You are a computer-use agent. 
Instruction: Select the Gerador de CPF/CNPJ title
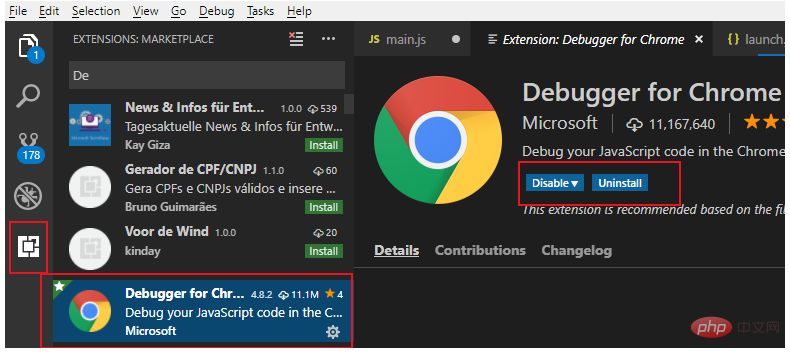[191, 169]
